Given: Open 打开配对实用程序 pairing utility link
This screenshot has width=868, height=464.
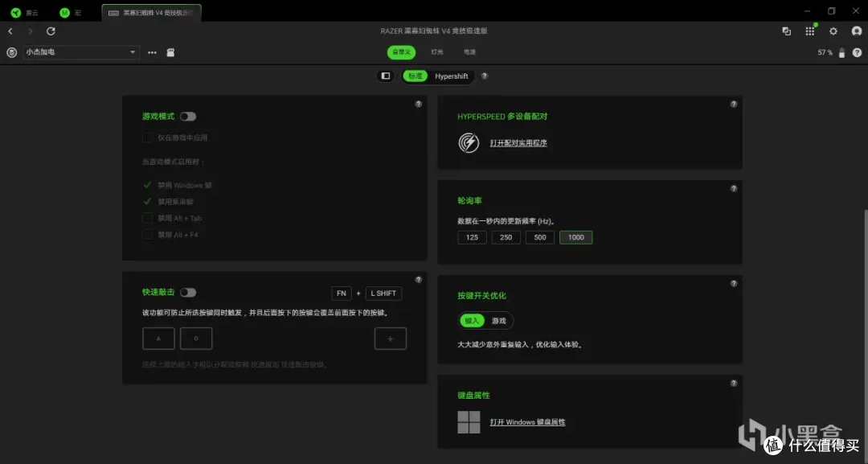Looking at the screenshot, I should point(518,143).
